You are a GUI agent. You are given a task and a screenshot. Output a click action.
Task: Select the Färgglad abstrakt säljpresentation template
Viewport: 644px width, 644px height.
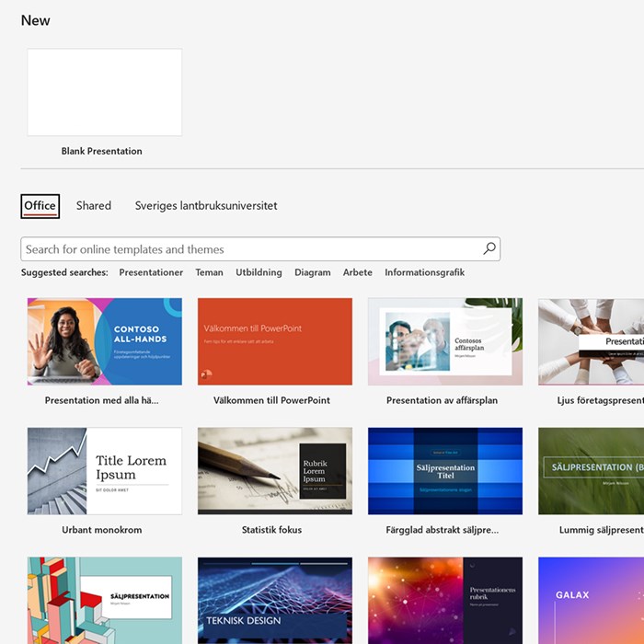(x=444, y=471)
